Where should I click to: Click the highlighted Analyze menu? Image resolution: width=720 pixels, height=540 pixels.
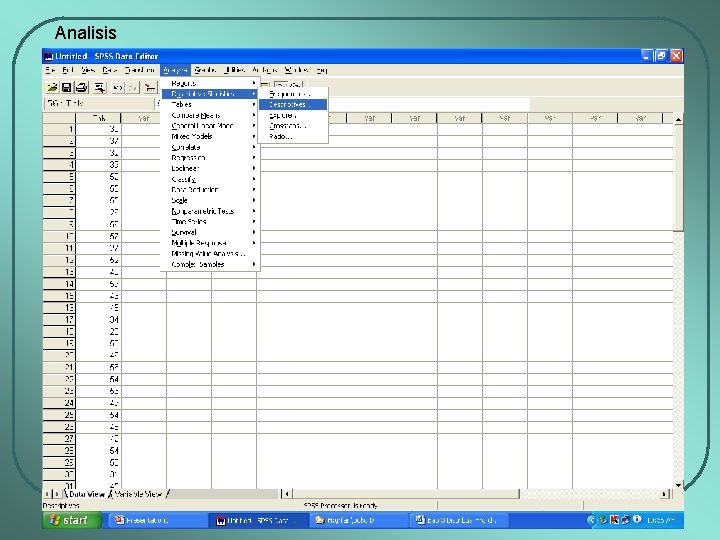tap(175, 70)
